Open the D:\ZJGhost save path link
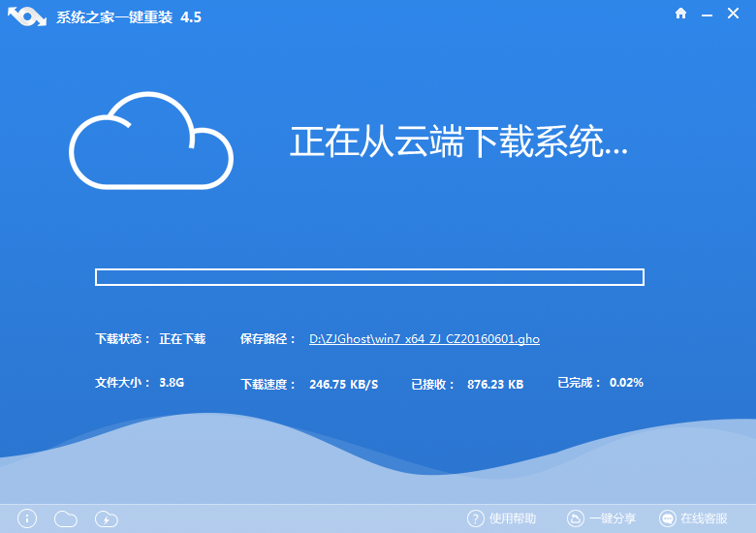756x533 pixels. 424,339
